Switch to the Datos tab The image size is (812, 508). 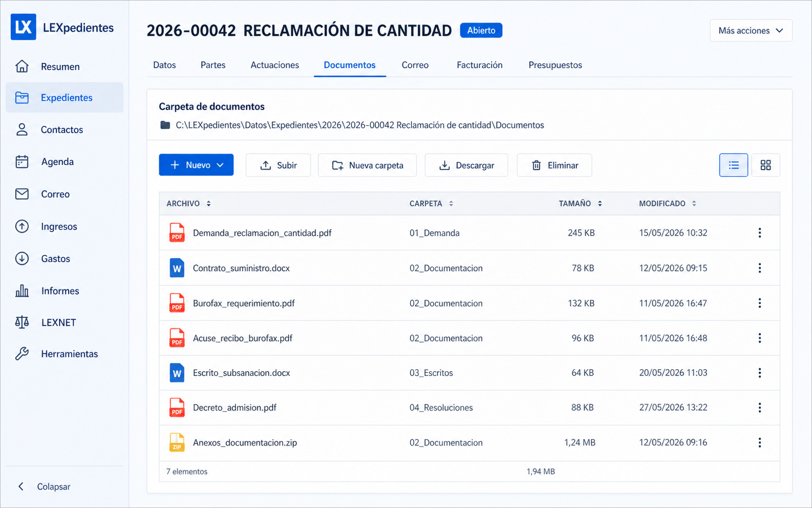(164, 65)
